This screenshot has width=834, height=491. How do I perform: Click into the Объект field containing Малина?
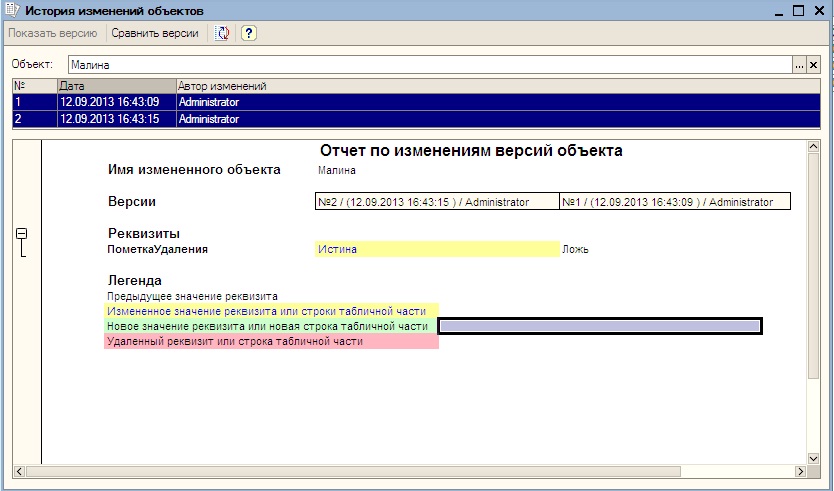coord(428,64)
